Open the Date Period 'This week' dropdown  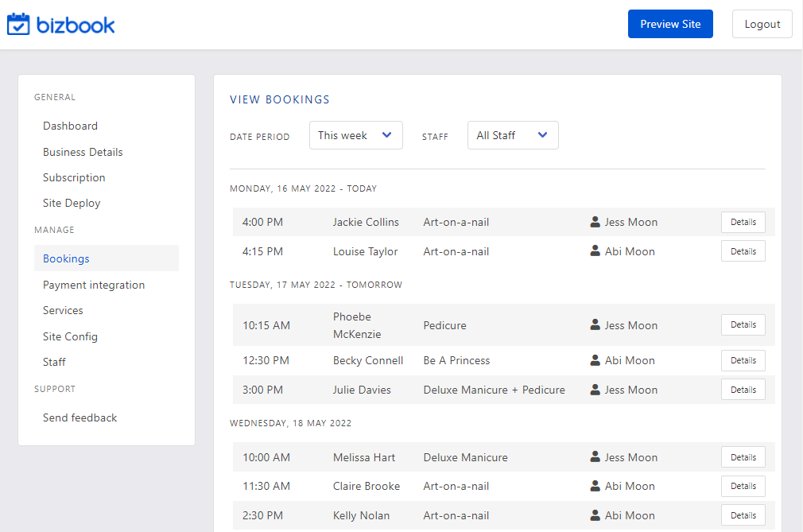pos(356,135)
